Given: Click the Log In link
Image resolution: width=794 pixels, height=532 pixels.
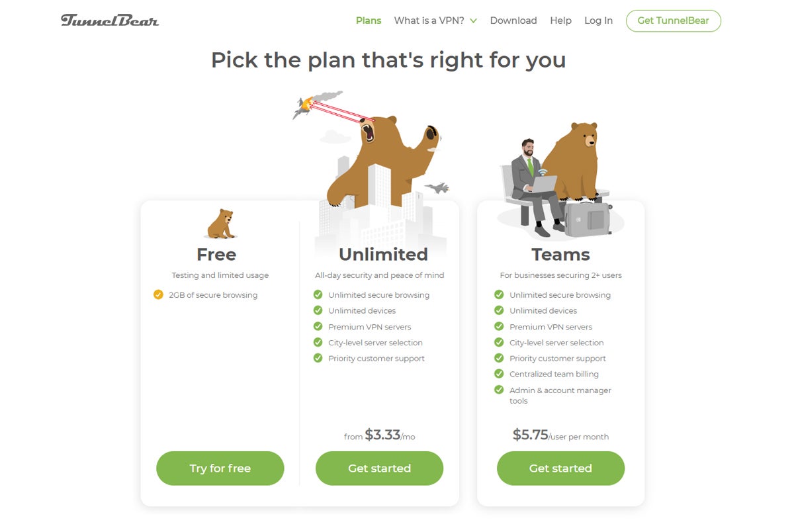Looking at the screenshot, I should [598, 21].
